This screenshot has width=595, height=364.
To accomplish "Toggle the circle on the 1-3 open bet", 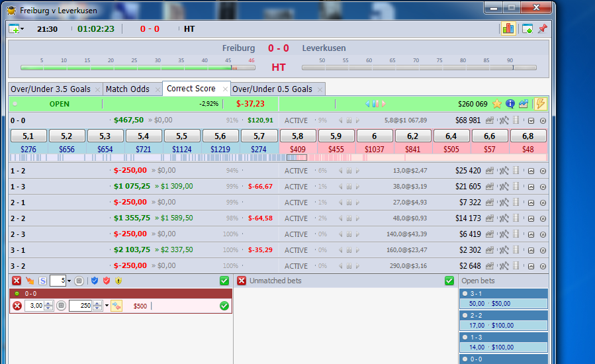I will tap(465, 337).
